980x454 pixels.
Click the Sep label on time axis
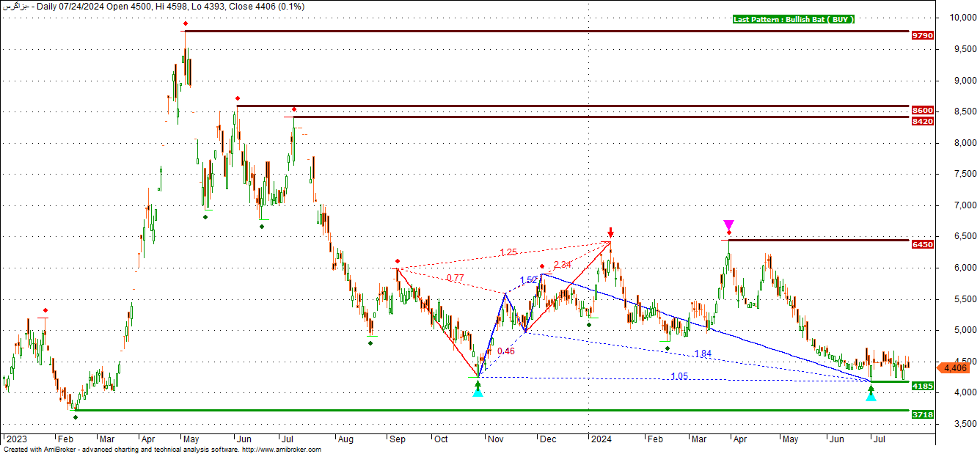coord(398,439)
